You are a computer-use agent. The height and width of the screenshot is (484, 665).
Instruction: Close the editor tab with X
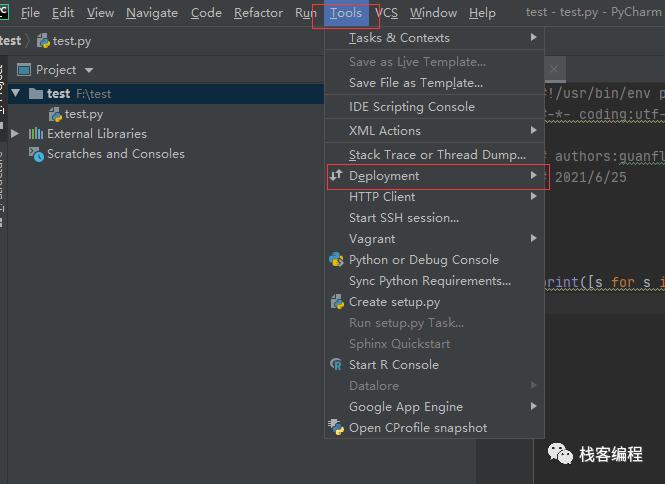[x=554, y=69]
